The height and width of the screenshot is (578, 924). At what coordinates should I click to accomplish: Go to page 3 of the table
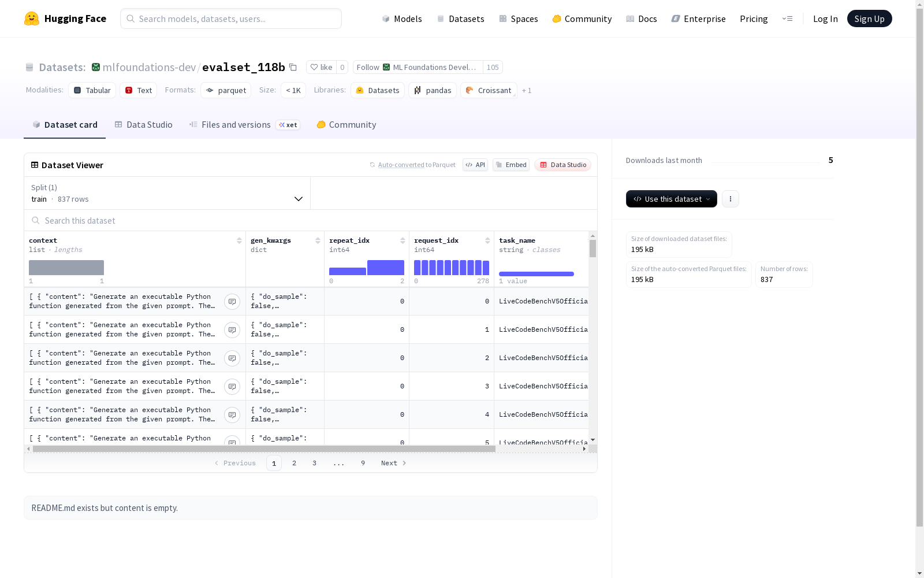(314, 463)
